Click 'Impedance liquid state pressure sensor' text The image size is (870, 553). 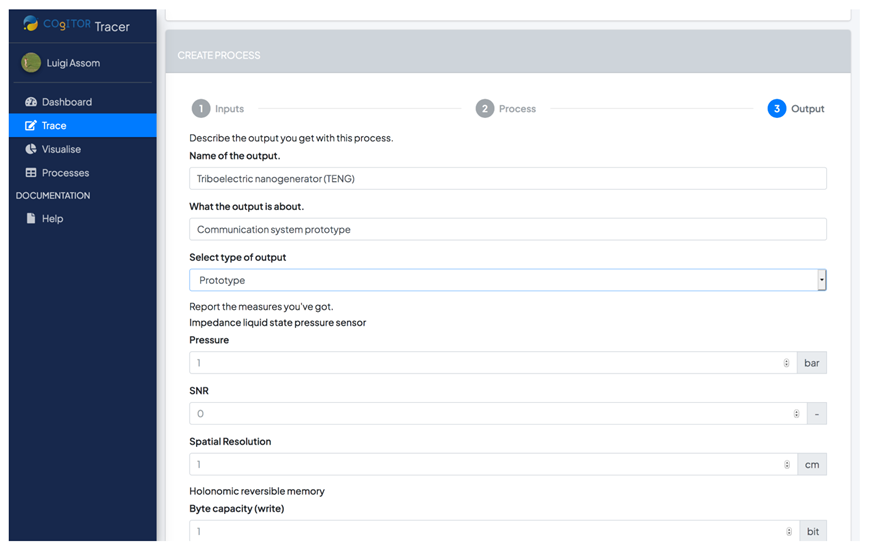277,323
